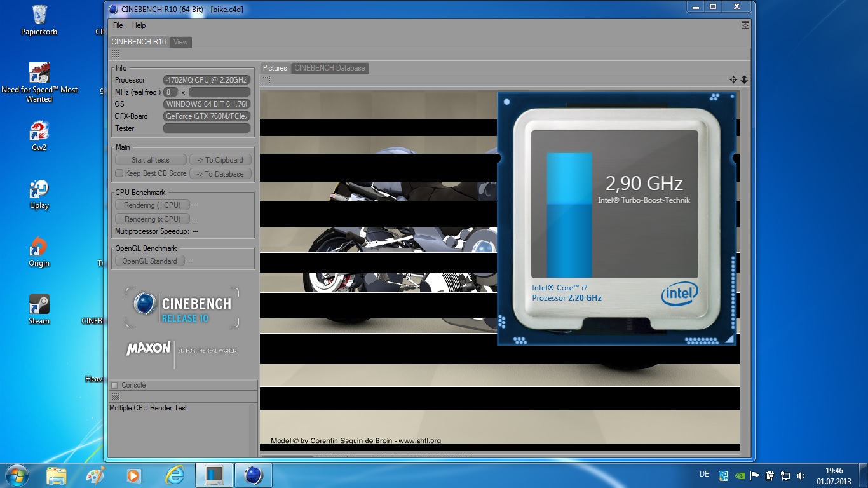Screen dimensions: 868x488
Task: Switch to the CINEBENCH Database tab
Action: pos(329,68)
